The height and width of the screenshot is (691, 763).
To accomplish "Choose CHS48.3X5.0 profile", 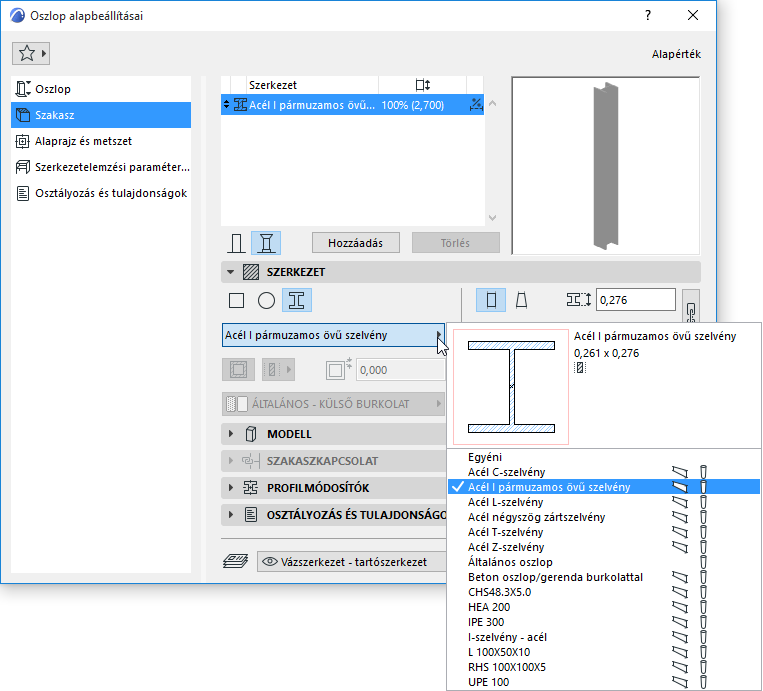I will (603, 592).
